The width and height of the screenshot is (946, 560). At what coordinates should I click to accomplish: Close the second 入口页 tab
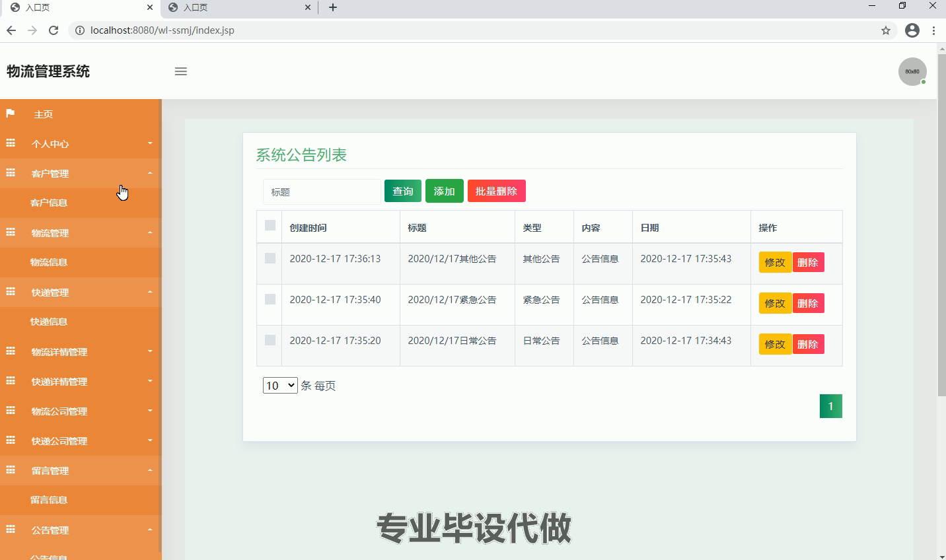[x=308, y=7]
